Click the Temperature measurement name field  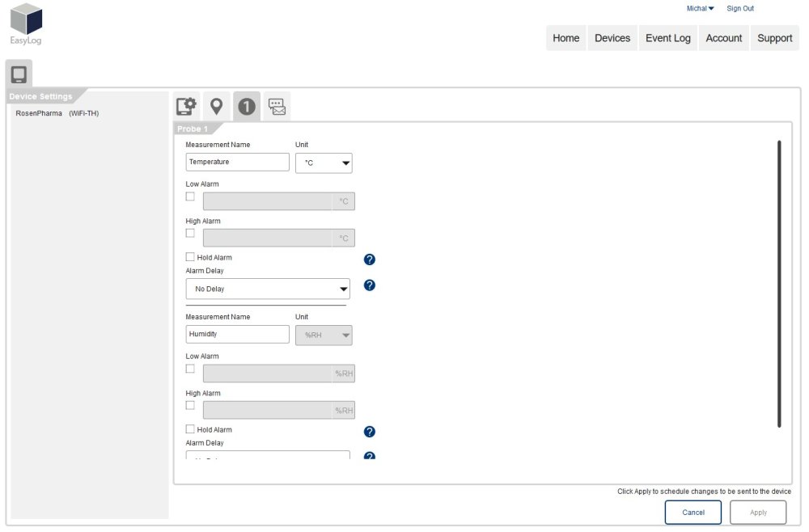pyautogui.click(x=237, y=162)
